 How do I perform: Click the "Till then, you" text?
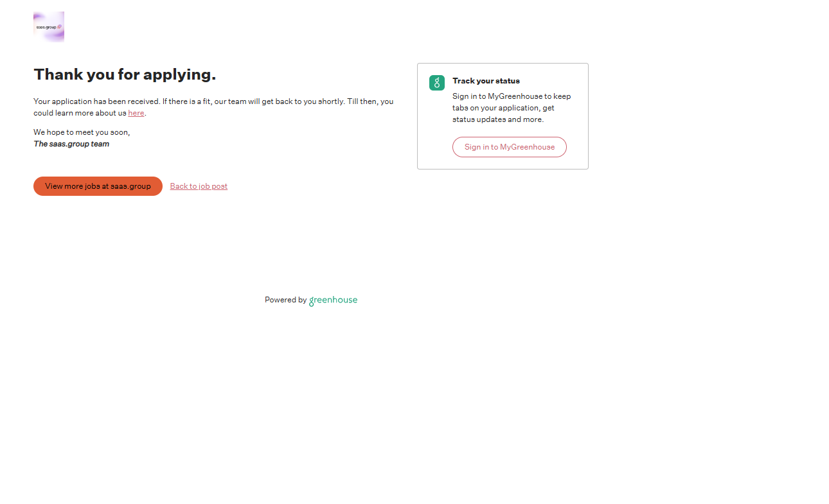point(370,101)
